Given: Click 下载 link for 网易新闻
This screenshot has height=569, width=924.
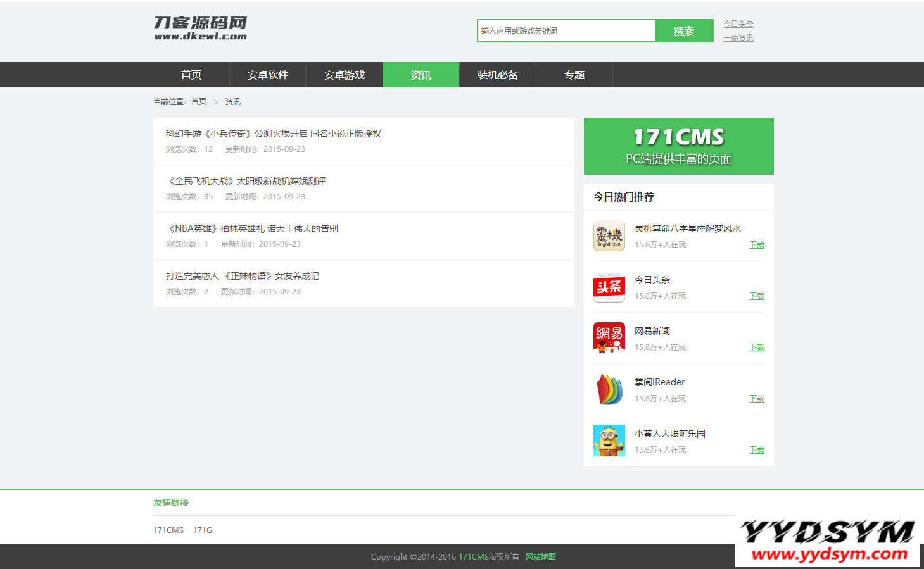Looking at the screenshot, I should pyautogui.click(x=757, y=347).
